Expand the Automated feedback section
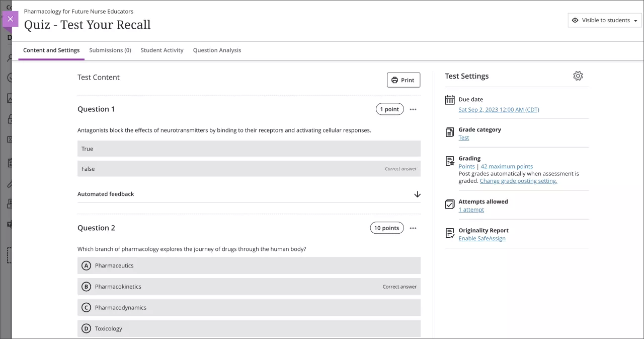Viewport: 644px width, 339px height. pos(417,194)
